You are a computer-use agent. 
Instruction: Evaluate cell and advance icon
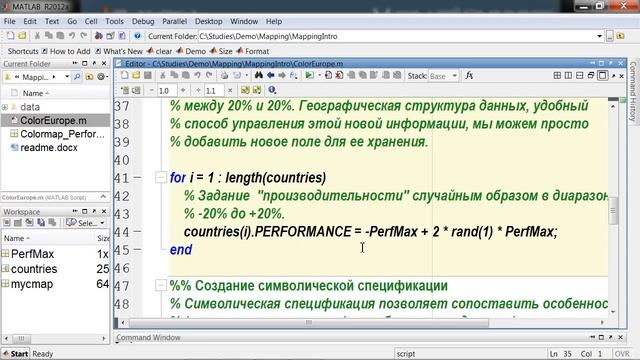click(x=136, y=90)
